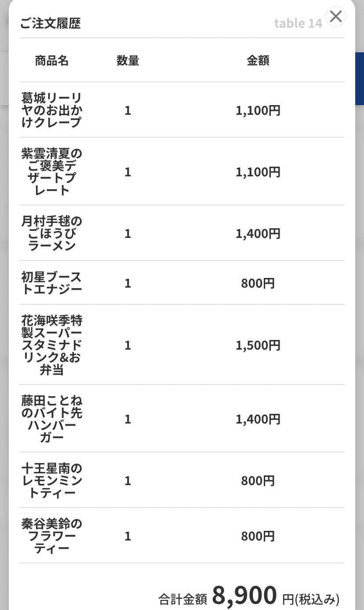Viewport: 364px width, 610px height.
Task: Select the 月村手毬のごほうびラーメン item
Action: 52,233
